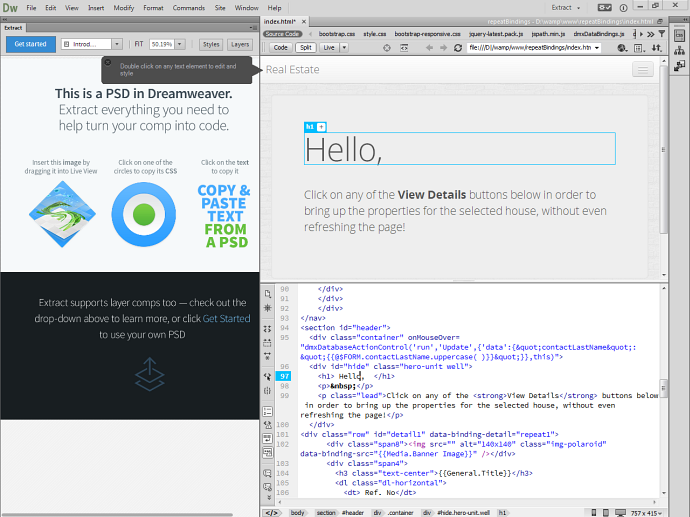Click the Styles button in Extract panel

[211, 44]
